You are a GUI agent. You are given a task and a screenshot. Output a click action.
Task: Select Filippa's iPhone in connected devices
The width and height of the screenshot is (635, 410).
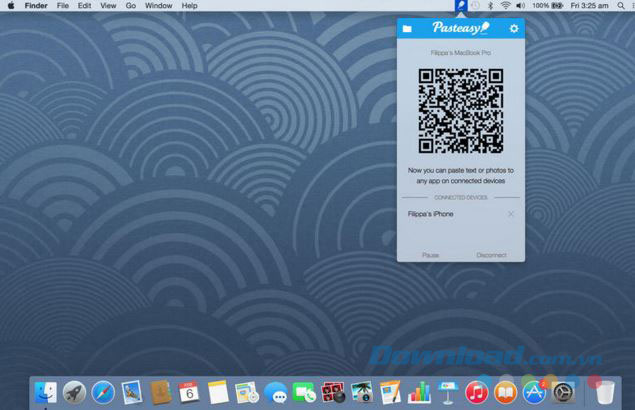point(430,214)
